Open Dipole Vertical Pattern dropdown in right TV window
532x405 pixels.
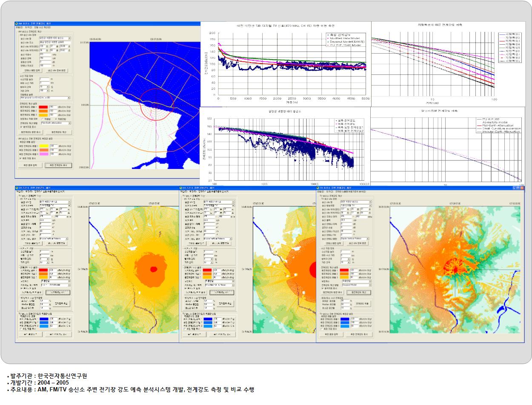tap(355, 239)
